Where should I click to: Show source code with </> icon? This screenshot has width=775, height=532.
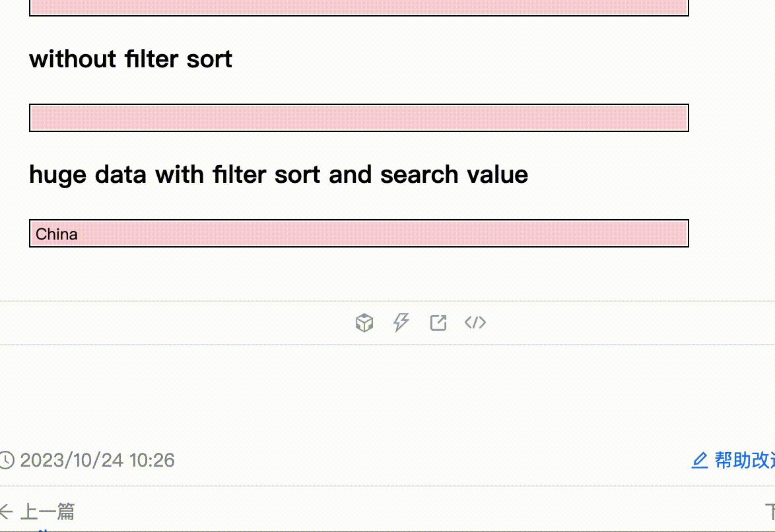[x=475, y=323]
